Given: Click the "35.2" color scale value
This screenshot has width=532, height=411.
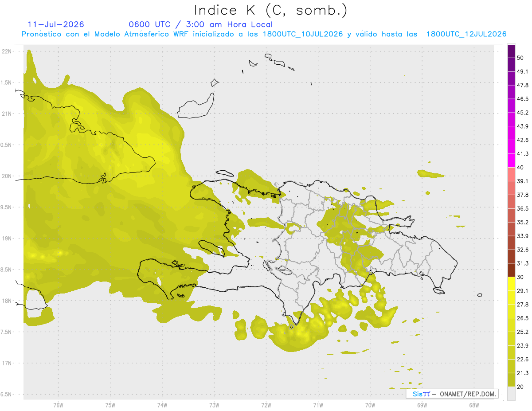Looking at the screenshot, I should pyautogui.click(x=523, y=222).
